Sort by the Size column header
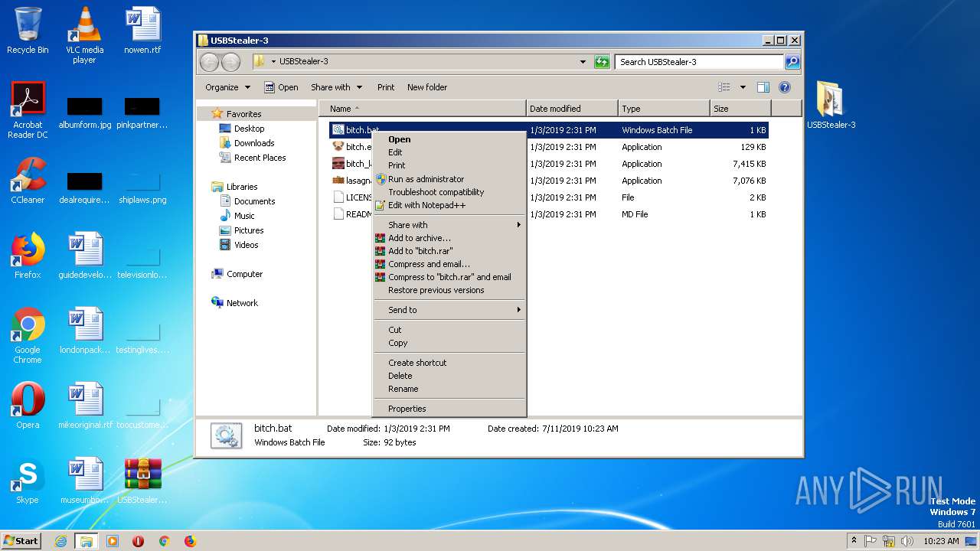 (x=741, y=109)
